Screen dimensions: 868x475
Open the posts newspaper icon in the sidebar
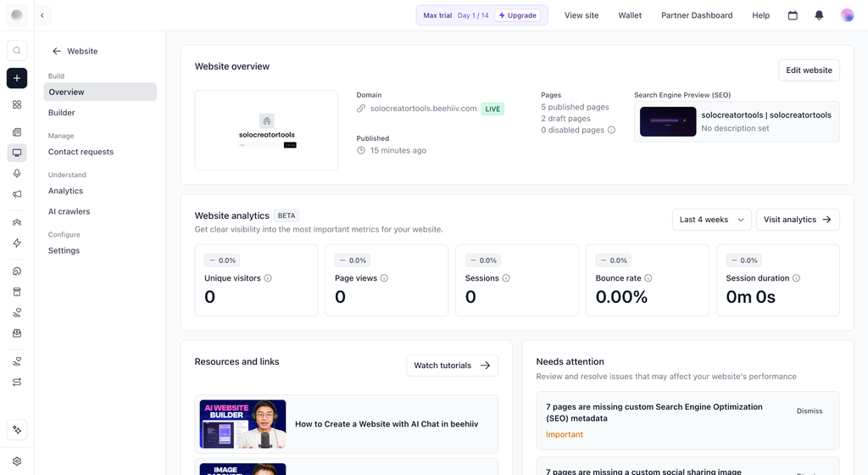17,131
